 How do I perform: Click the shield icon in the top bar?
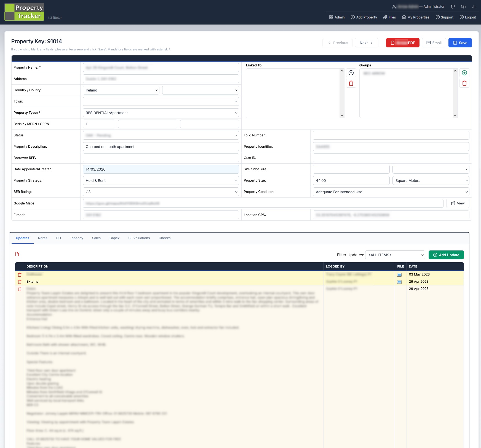point(453,6)
